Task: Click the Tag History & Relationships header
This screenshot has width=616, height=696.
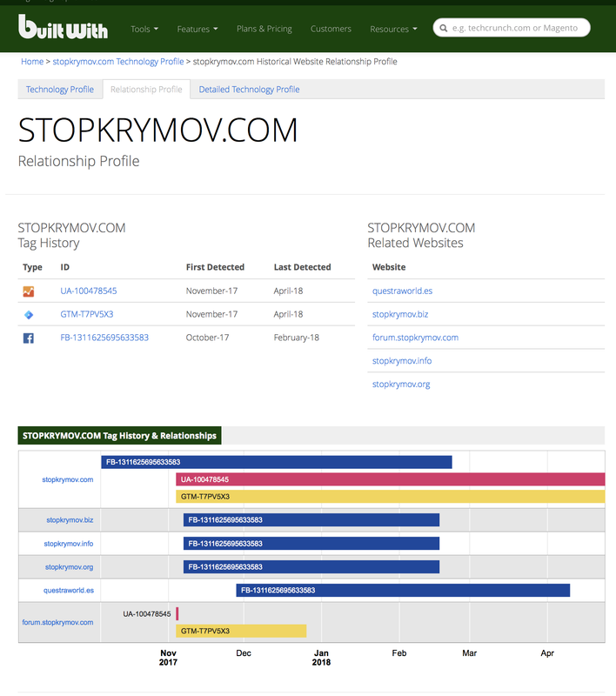Action: pos(119,436)
